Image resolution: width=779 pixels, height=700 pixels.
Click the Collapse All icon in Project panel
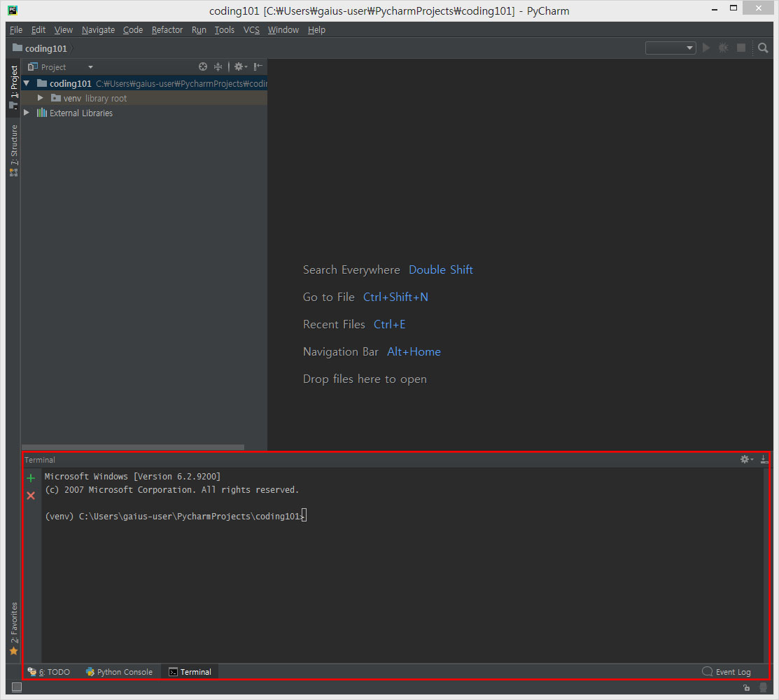click(218, 66)
